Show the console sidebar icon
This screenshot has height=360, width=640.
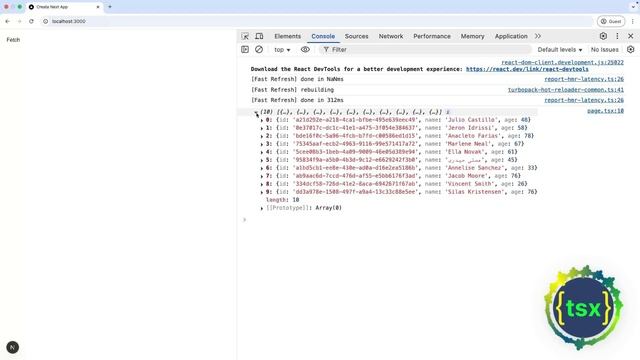click(x=245, y=49)
